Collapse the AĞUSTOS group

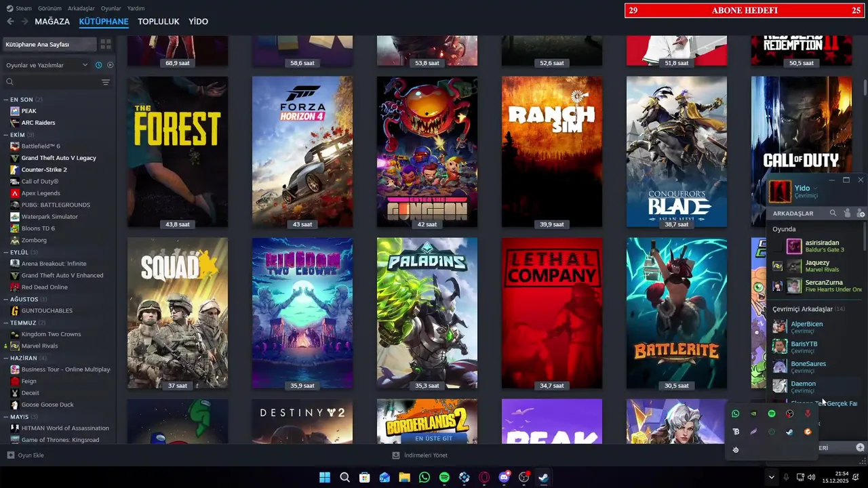pos(6,299)
